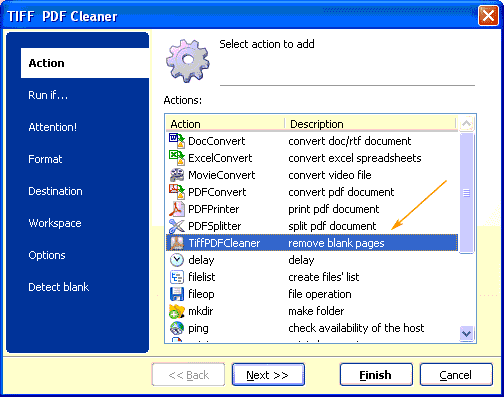
Task: Click the actions list scroll down arrow
Action: 466,334
